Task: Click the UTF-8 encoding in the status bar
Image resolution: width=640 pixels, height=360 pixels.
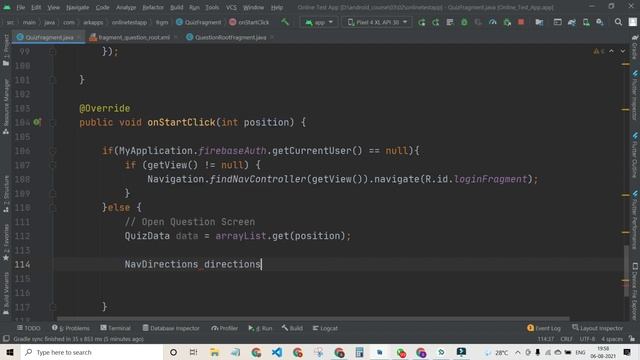Action: pos(587,339)
